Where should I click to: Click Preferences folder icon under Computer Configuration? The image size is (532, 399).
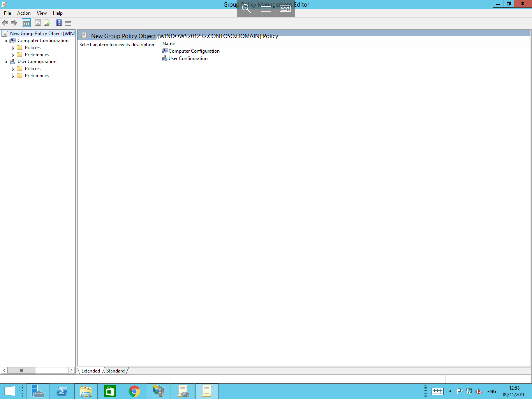pyautogui.click(x=20, y=55)
